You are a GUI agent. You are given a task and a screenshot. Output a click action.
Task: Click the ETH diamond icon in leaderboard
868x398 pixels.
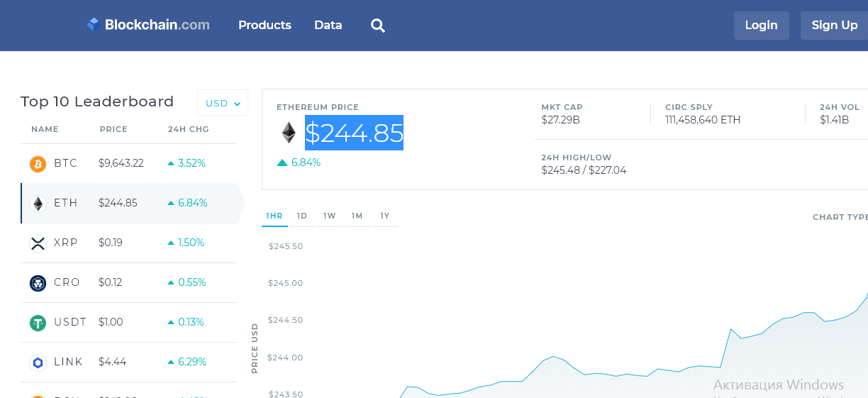point(38,204)
